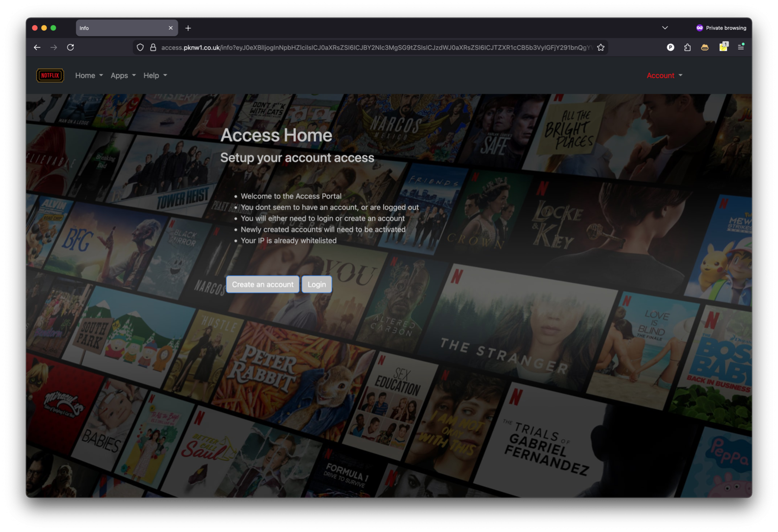Open the red Account dropdown

click(665, 75)
